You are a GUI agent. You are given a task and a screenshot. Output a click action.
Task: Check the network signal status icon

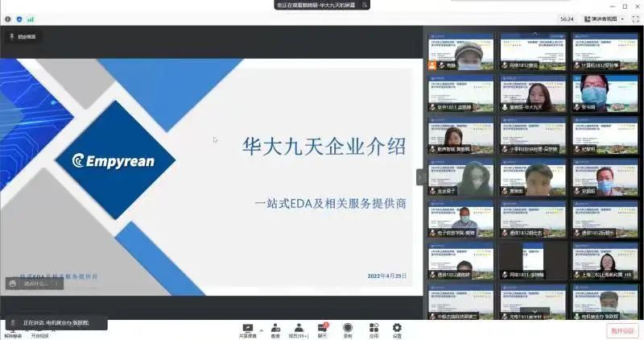pyautogui.click(x=31, y=19)
